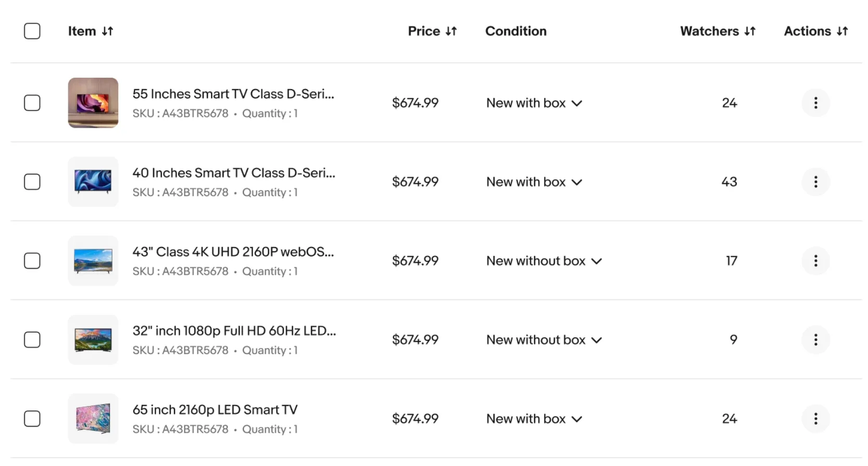Open three-dot menu for 43" Class 4K UHD
The width and height of the screenshot is (868, 466).
tap(815, 261)
